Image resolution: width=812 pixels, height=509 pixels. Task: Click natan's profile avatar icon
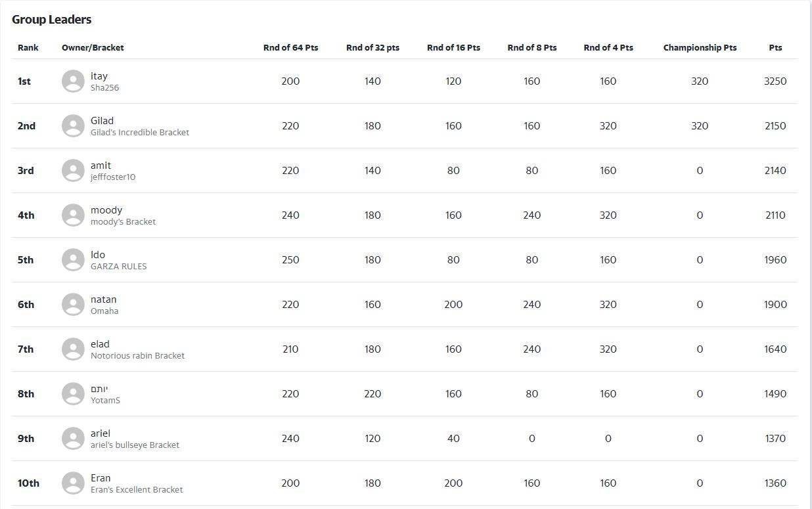click(73, 305)
